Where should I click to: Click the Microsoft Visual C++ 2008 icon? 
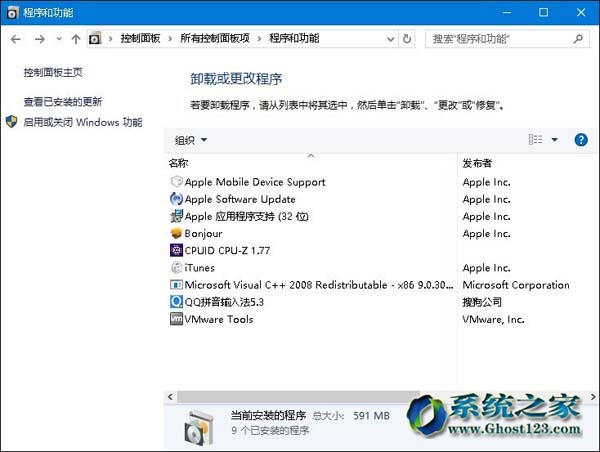coord(176,285)
